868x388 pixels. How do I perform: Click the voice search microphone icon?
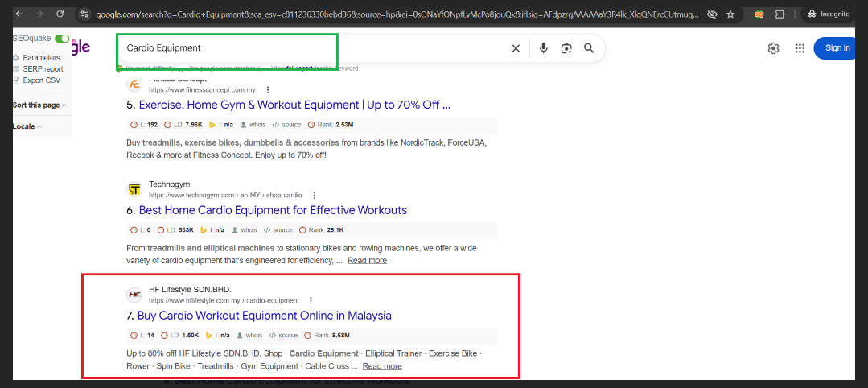click(544, 48)
